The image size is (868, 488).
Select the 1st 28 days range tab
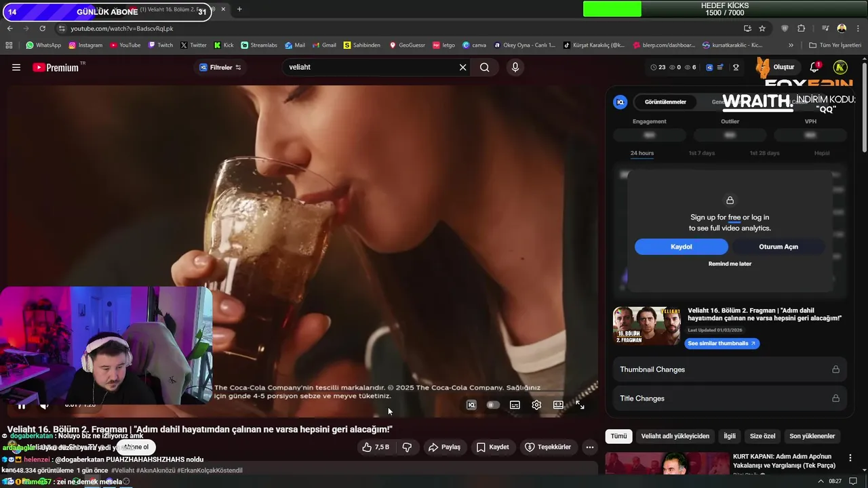(x=764, y=153)
